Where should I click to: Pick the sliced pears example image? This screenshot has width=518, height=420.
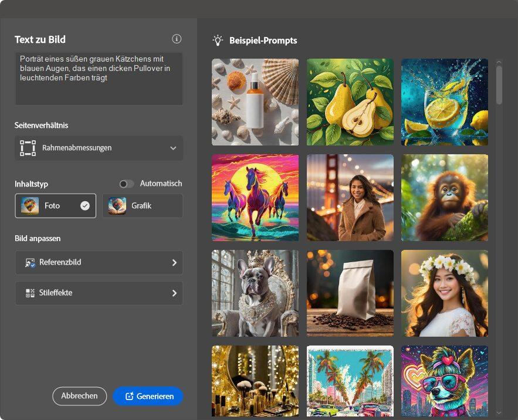(350, 102)
